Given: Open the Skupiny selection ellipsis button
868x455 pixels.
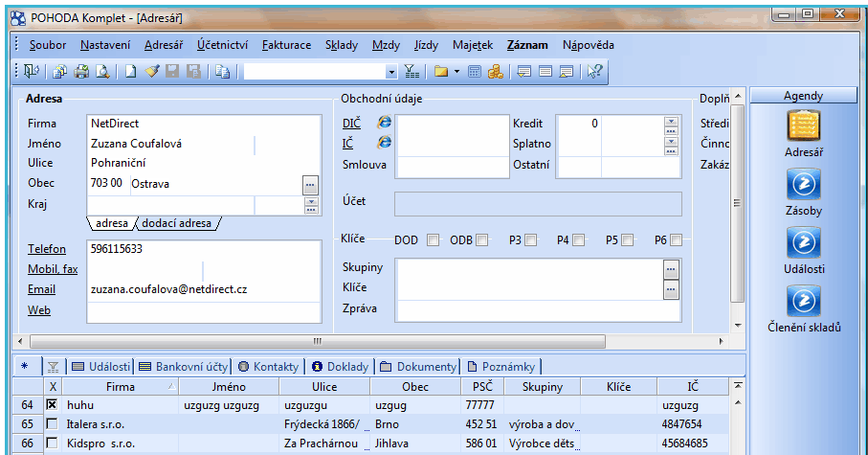Looking at the screenshot, I should point(671,270).
